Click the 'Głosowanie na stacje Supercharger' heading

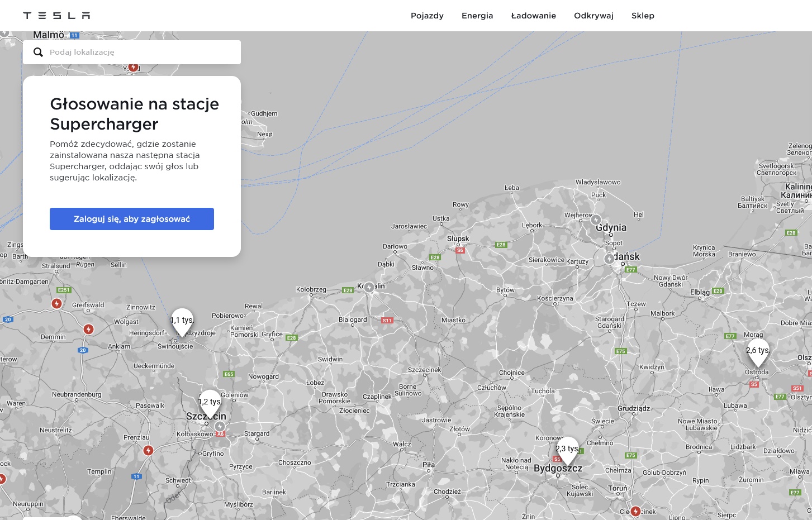coord(135,114)
